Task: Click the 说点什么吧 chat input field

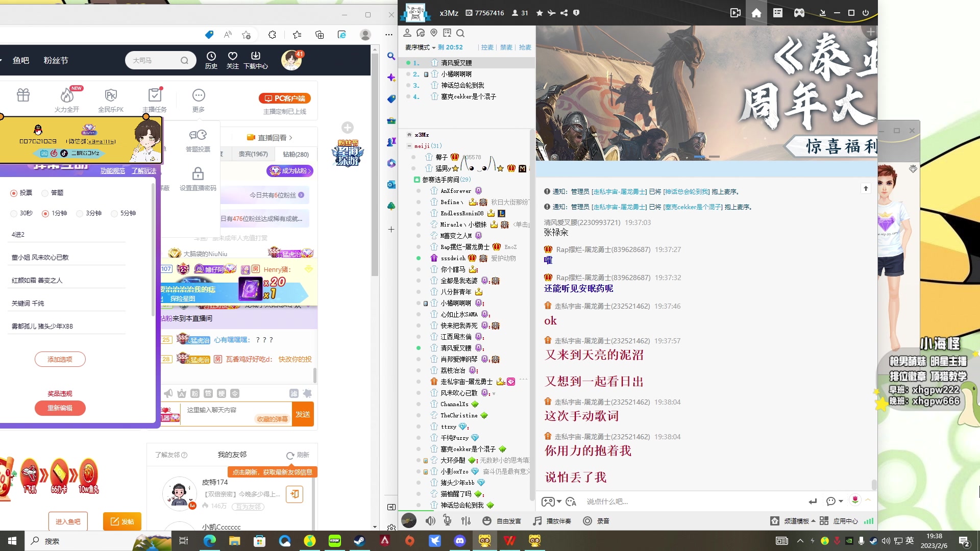Action: click(694, 502)
